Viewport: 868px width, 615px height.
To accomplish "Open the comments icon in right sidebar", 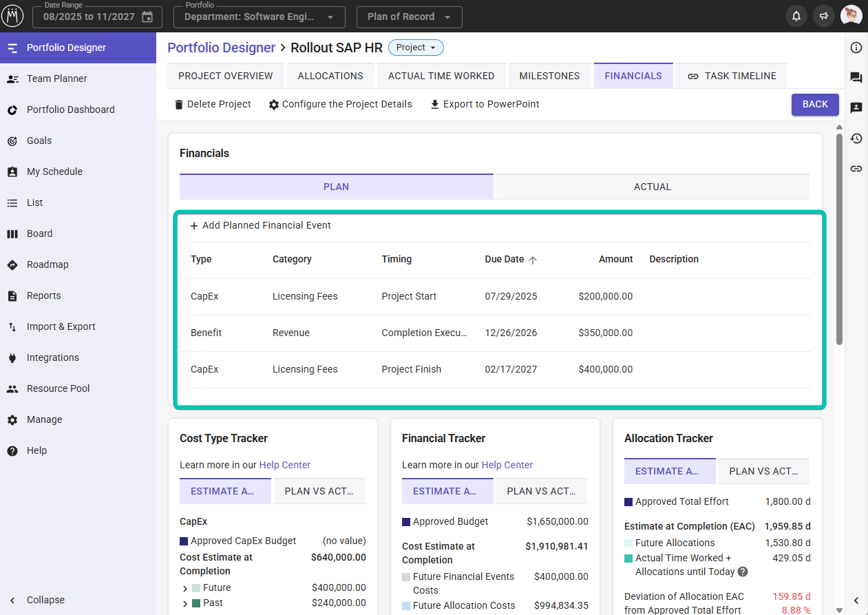I will click(856, 78).
